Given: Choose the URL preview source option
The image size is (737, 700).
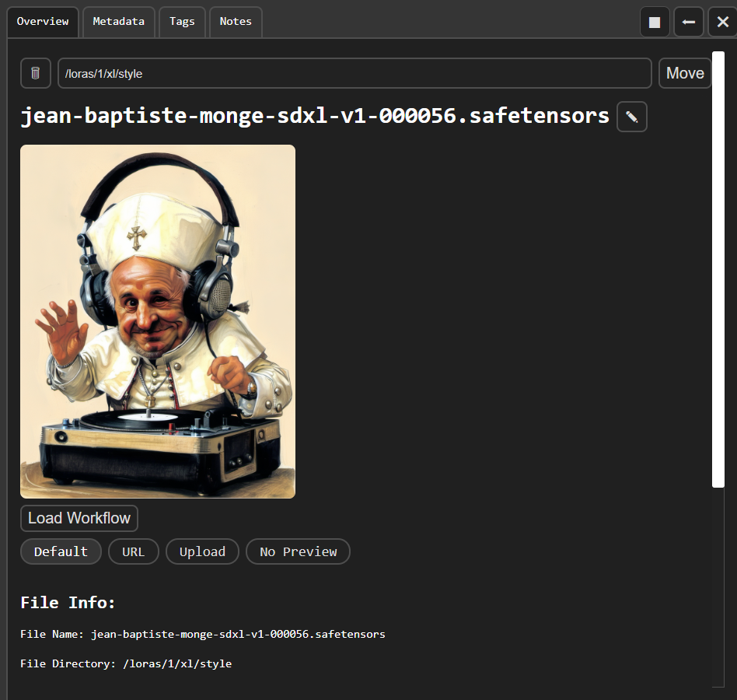Looking at the screenshot, I should (x=133, y=551).
